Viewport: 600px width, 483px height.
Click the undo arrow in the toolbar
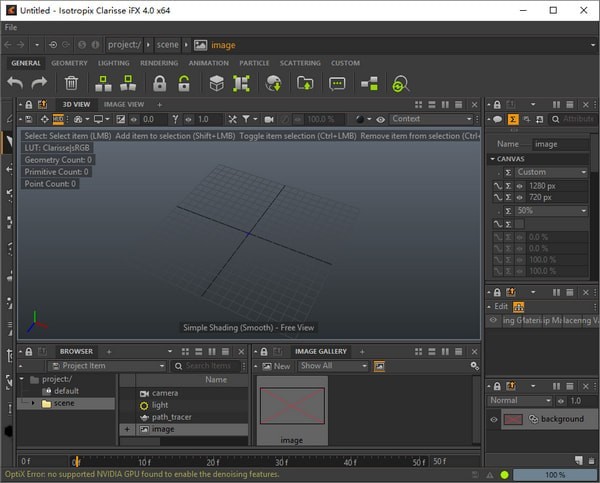pos(16,84)
